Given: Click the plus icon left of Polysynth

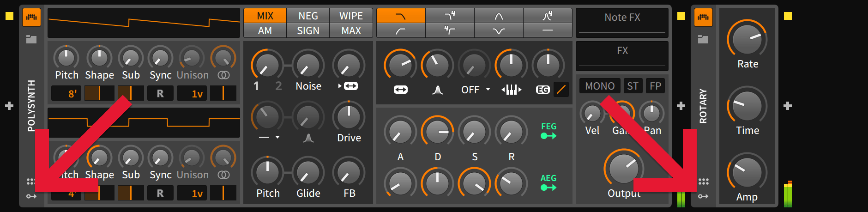Looking at the screenshot, I should [x=9, y=106].
